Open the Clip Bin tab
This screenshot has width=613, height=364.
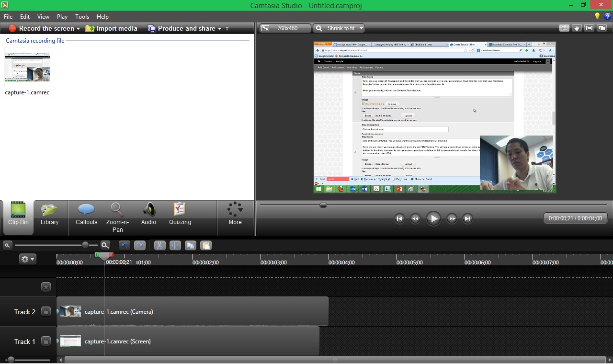pyautogui.click(x=18, y=217)
